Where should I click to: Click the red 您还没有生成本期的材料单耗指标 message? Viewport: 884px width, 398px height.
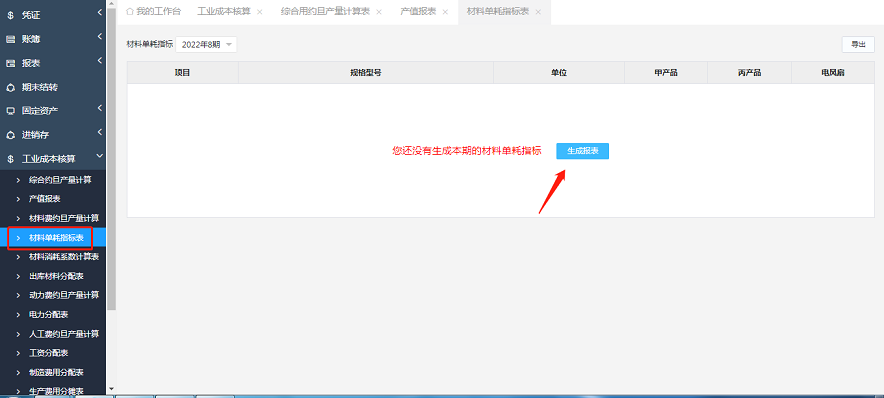click(467, 151)
